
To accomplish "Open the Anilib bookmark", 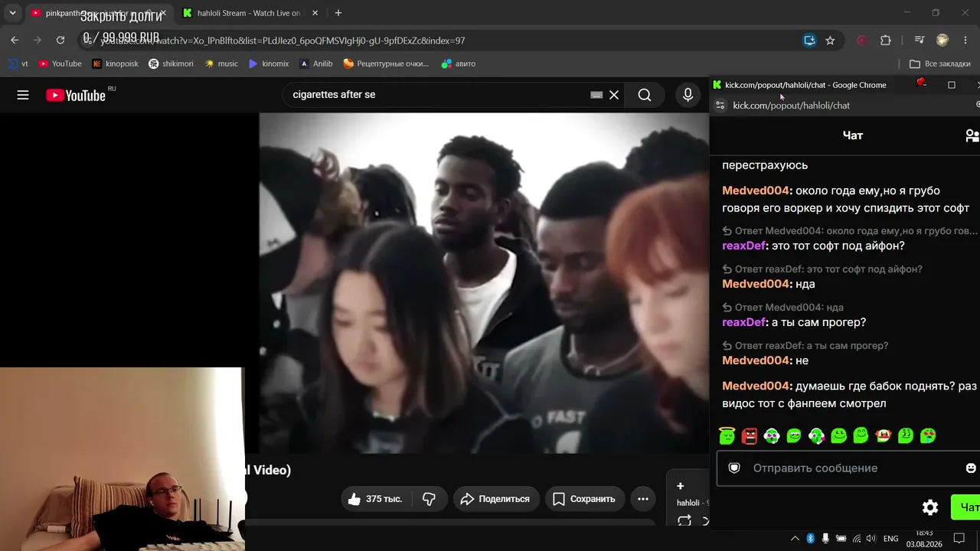I will click(x=316, y=64).
